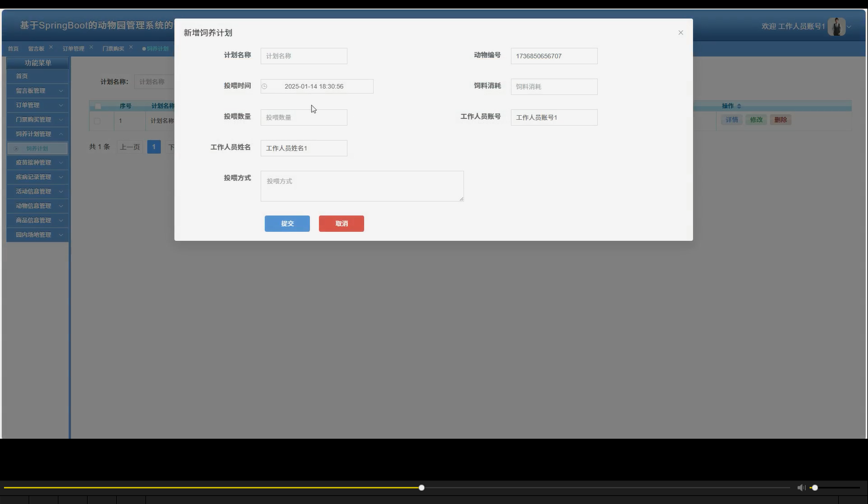Toggle the table header select-all checkbox

pos(98,106)
